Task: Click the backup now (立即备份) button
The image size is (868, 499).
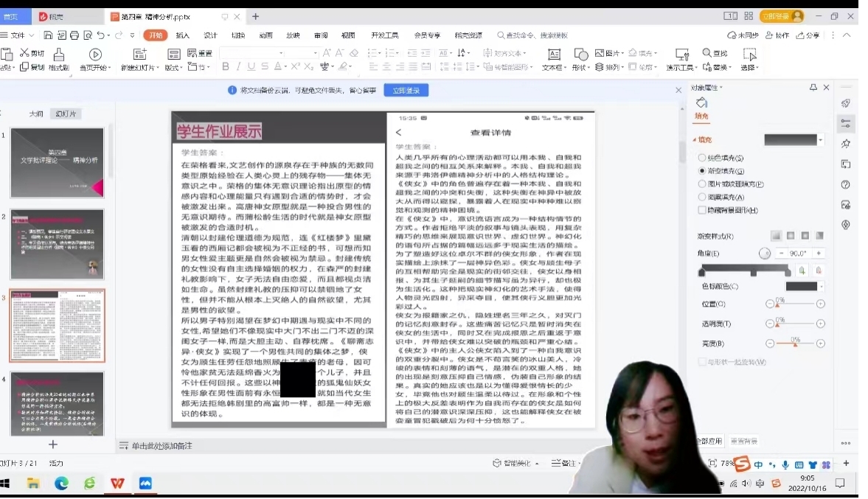Action: coord(406,90)
